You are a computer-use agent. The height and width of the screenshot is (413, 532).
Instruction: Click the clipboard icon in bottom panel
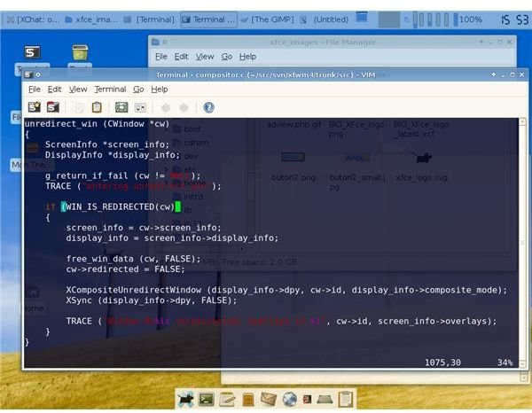click(x=346, y=399)
